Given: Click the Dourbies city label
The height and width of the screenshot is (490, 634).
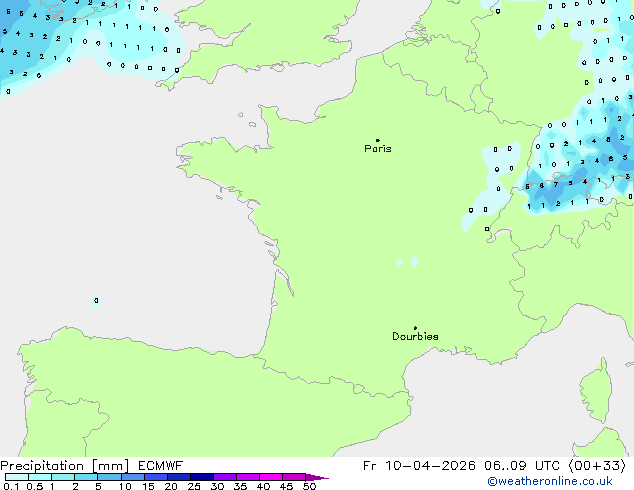Looking at the screenshot, I should point(415,336).
